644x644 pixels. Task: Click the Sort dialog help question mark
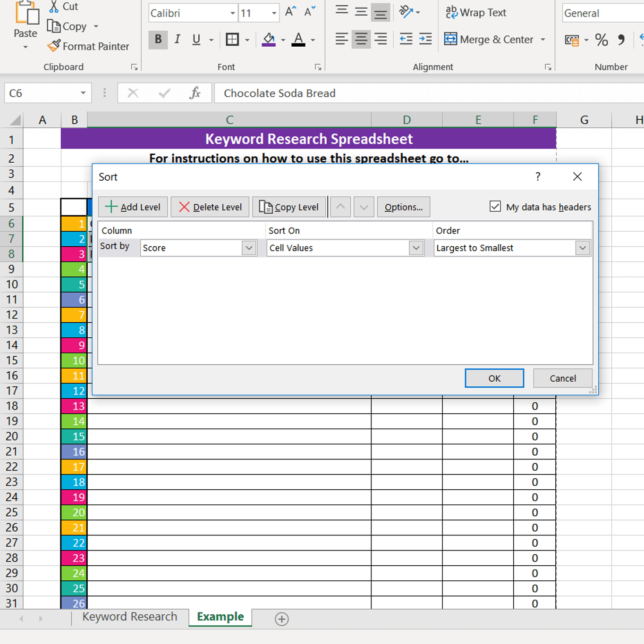[x=538, y=176]
